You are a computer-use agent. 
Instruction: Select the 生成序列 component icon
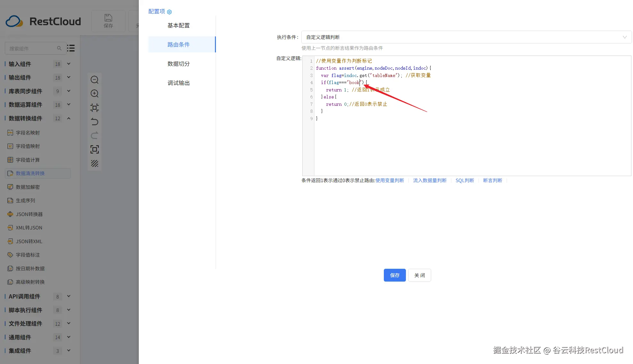click(10, 200)
